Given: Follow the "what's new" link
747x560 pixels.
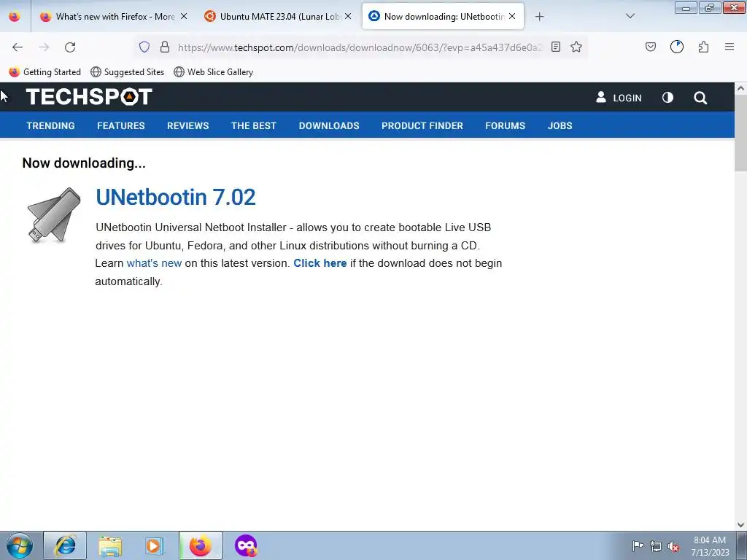Looking at the screenshot, I should [154, 263].
